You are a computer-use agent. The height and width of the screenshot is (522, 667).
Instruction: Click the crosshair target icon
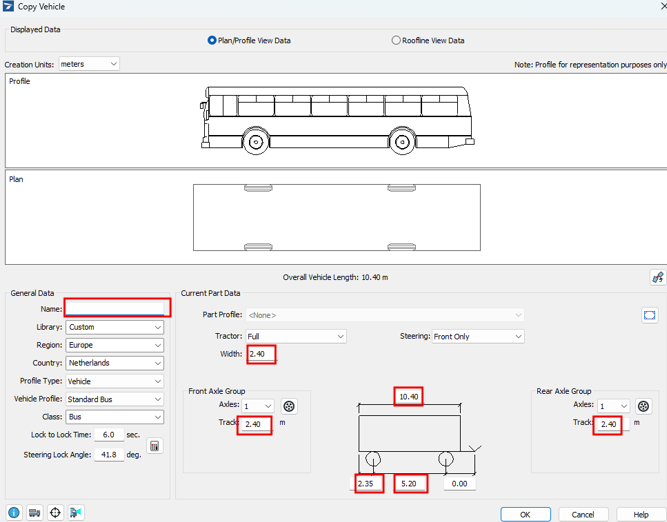[55, 513]
